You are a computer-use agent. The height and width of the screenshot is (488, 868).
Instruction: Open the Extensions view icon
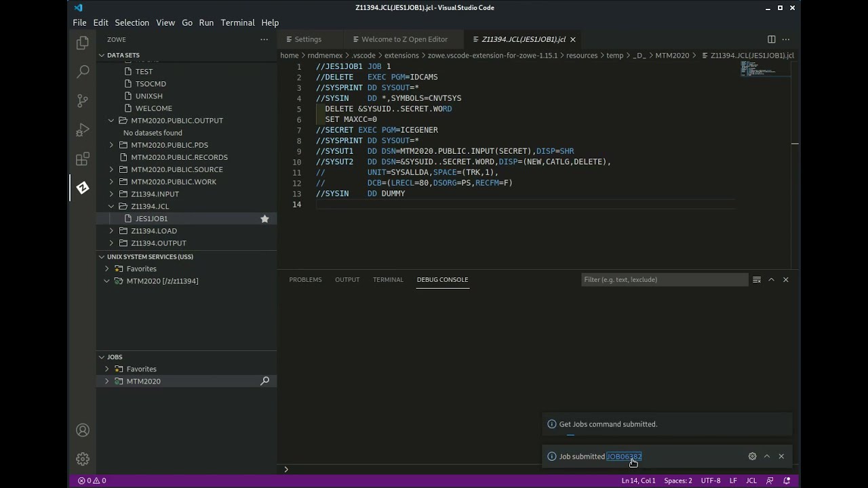pos(83,159)
